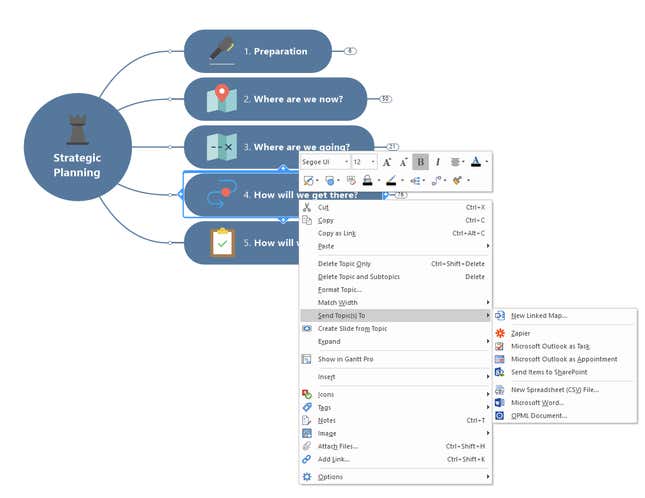Click the Grow Font icon
This screenshot has width=645, height=498.
387,162
